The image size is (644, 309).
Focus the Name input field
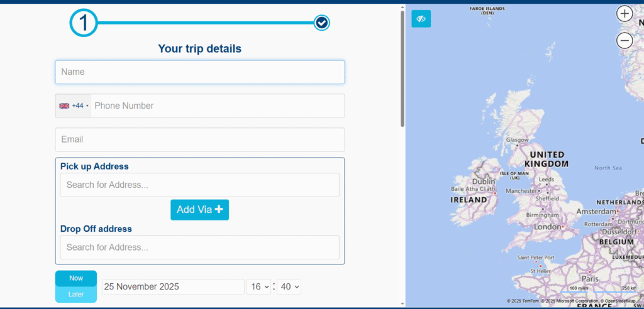199,72
